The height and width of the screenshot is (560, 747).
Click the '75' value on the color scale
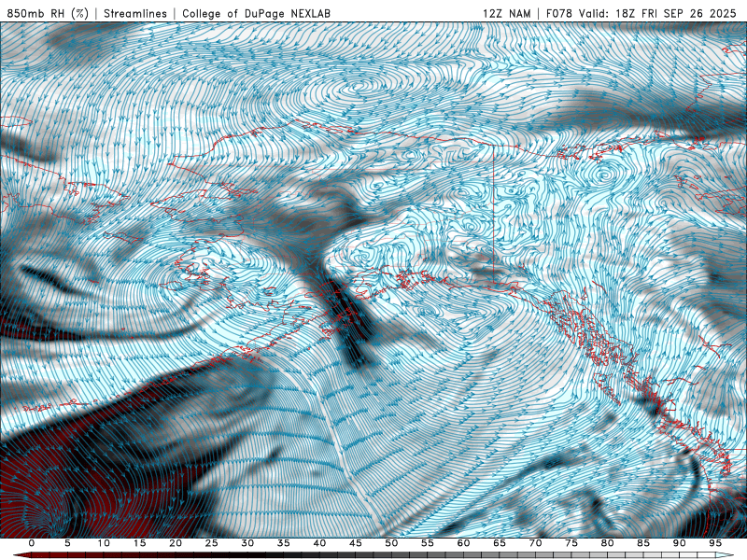[571, 543]
